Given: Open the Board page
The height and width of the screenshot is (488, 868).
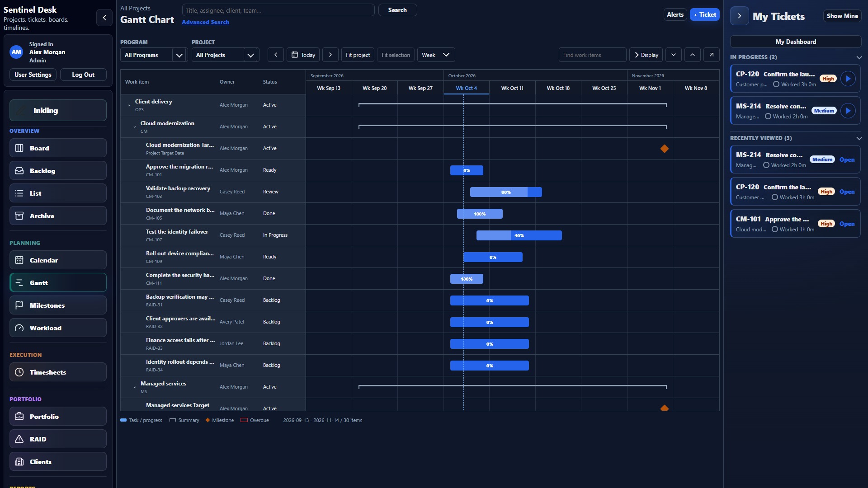Looking at the screenshot, I should (58, 148).
